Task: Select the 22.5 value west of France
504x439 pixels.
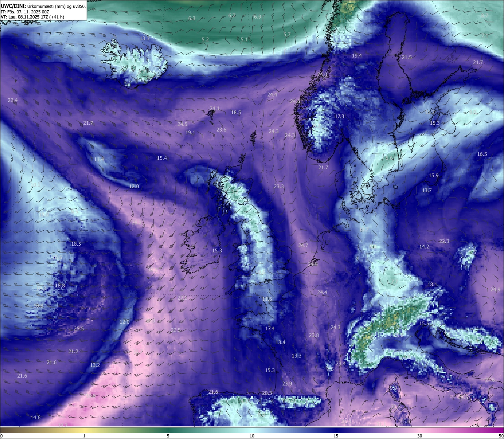Action: 176,330
